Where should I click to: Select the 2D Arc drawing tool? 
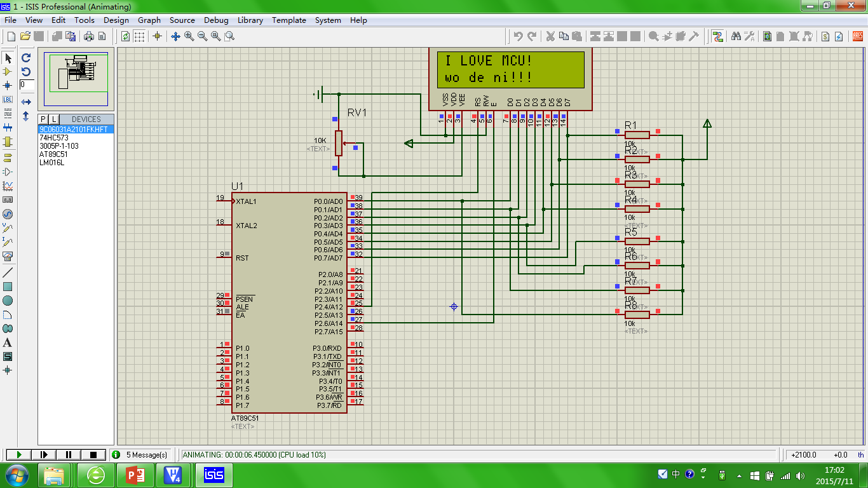8,315
